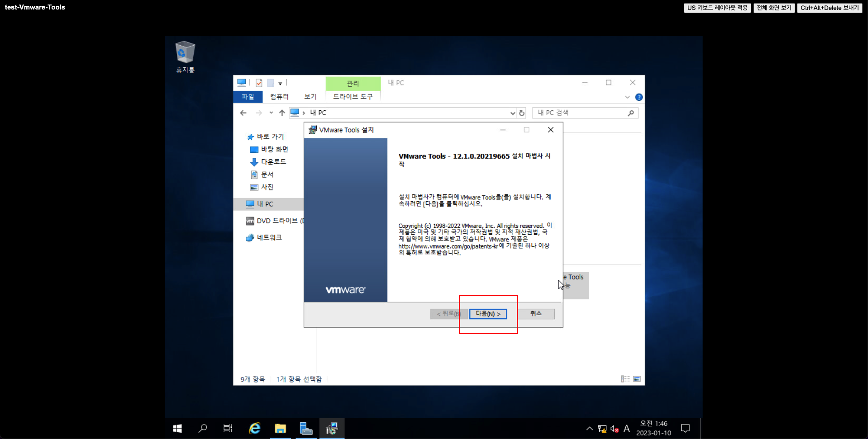The width and height of the screenshot is (868, 439).
Task: Click the refresh icon beside address bar
Action: point(522,113)
